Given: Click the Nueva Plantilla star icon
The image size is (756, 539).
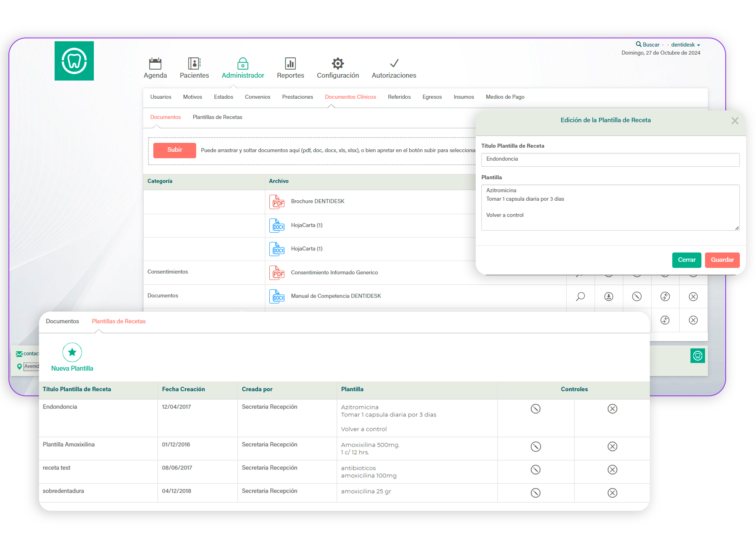Looking at the screenshot, I should click(72, 352).
